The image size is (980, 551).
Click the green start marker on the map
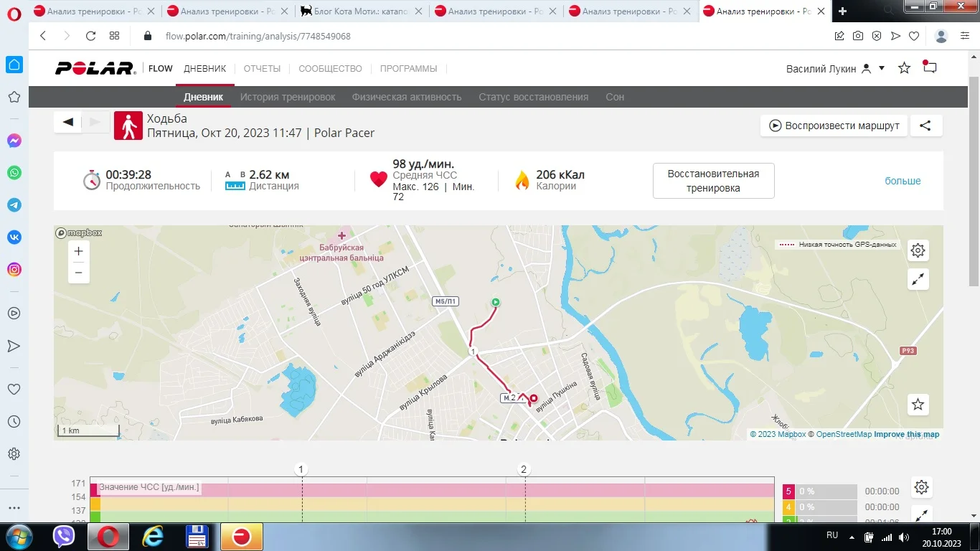tap(495, 303)
